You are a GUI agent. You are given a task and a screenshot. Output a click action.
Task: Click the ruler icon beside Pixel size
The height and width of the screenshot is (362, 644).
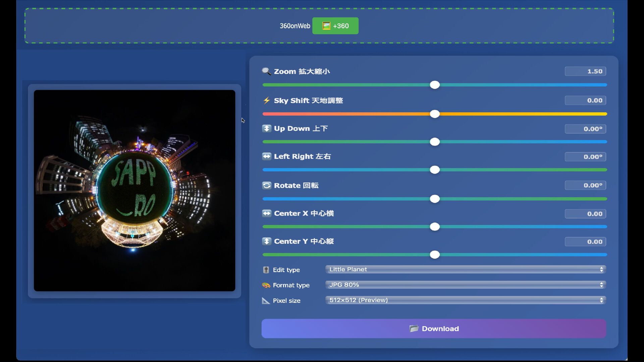click(x=266, y=301)
